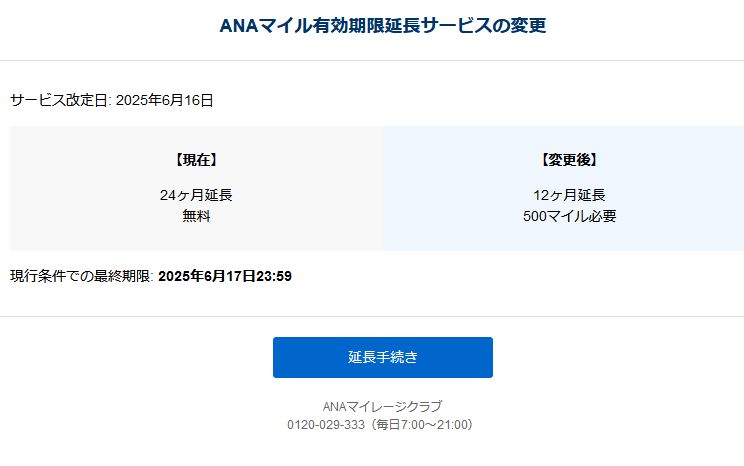Select the ANAマイル有効期限延長サービスの変更 page title

382,25
